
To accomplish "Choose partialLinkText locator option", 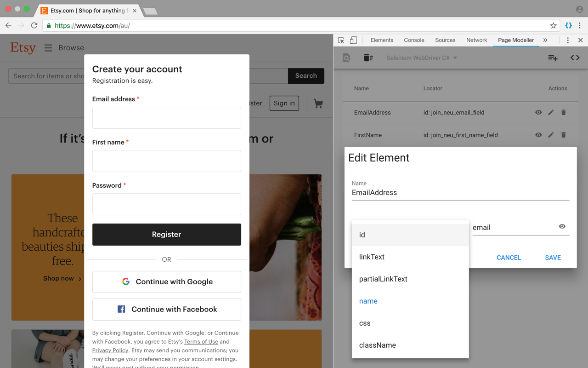I will click(x=410, y=279).
